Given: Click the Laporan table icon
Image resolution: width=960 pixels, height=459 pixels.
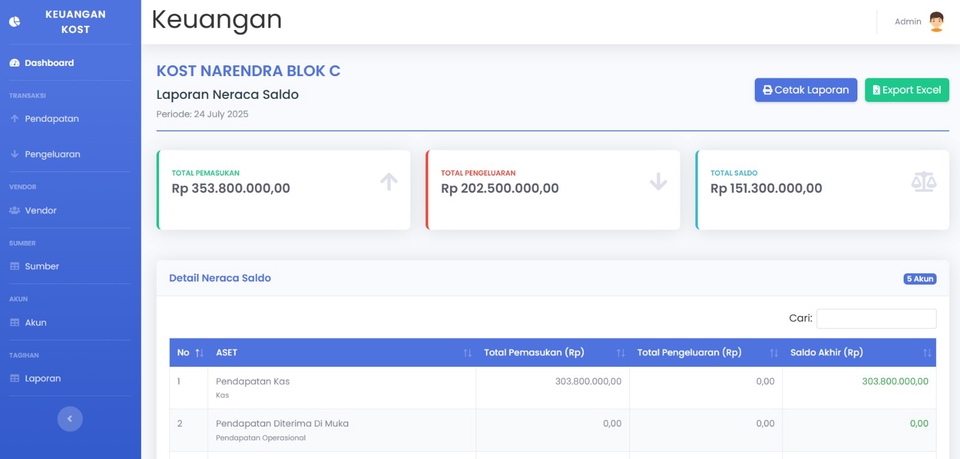Looking at the screenshot, I should click(x=15, y=379).
